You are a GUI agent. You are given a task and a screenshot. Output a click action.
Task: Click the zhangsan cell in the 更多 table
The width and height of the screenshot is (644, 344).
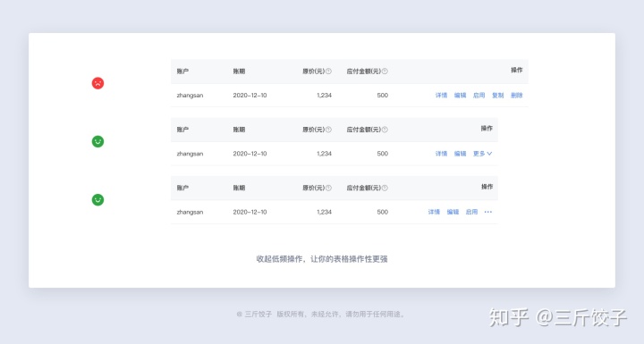pyautogui.click(x=190, y=154)
